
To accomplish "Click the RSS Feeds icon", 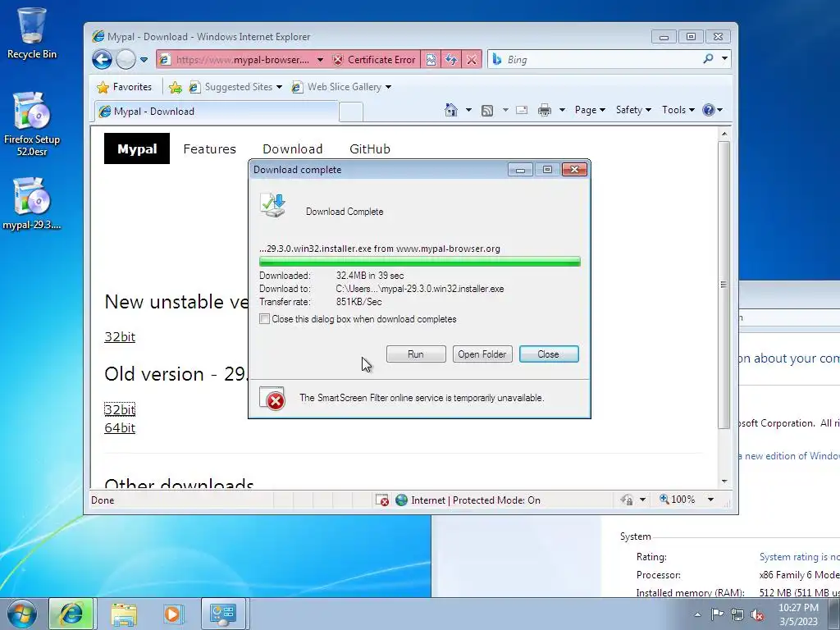I will [487, 111].
